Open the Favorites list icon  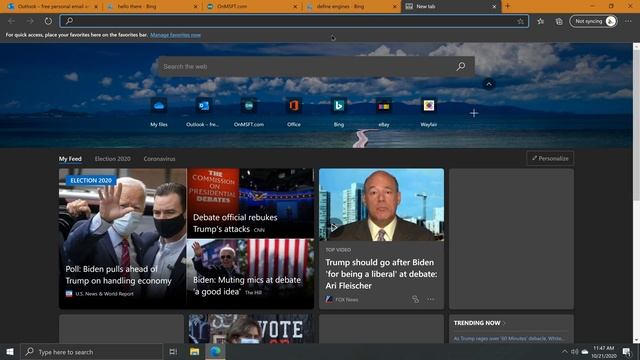coord(540,21)
